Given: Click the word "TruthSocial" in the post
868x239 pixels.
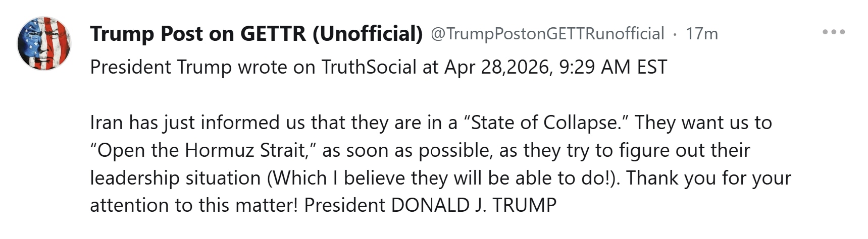Looking at the screenshot, I should (x=369, y=67).
